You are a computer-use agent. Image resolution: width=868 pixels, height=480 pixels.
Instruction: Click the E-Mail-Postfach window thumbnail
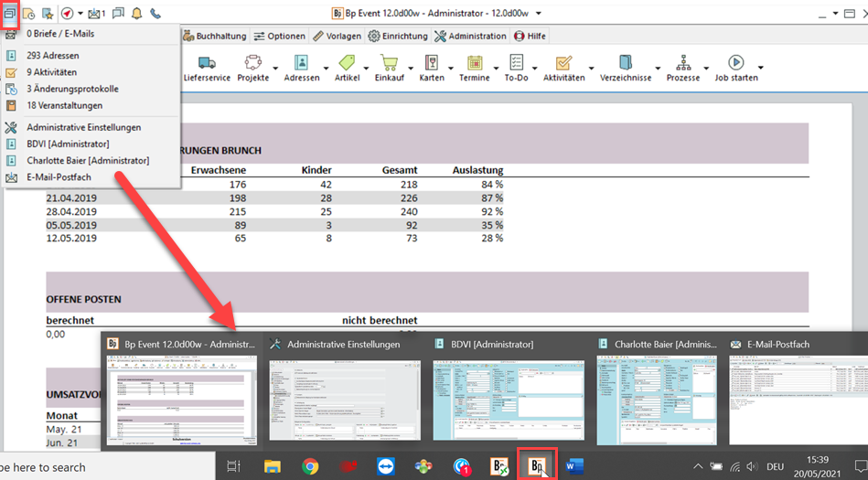[x=798, y=399]
